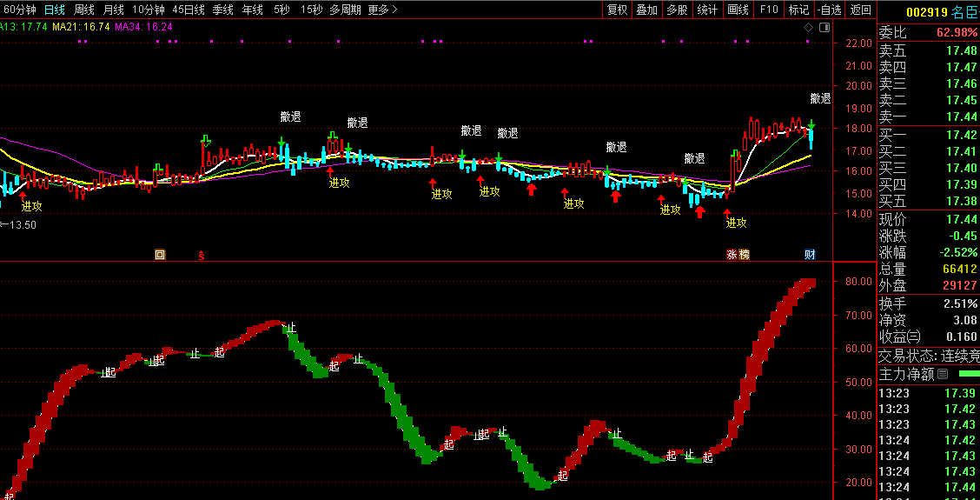Screen dimensions: 980x500
Task: Toggle the side panel layout icon
Action: pyautogui.click(x=824, y=27)
